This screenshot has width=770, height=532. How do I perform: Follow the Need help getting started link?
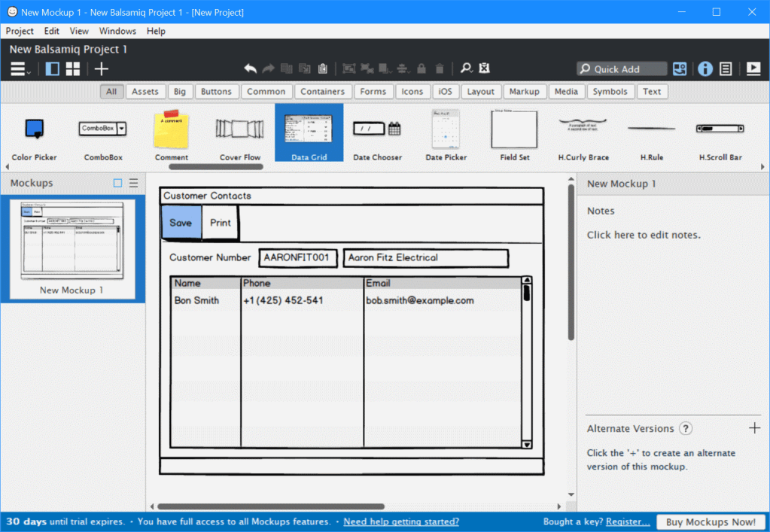coord(401,521)
